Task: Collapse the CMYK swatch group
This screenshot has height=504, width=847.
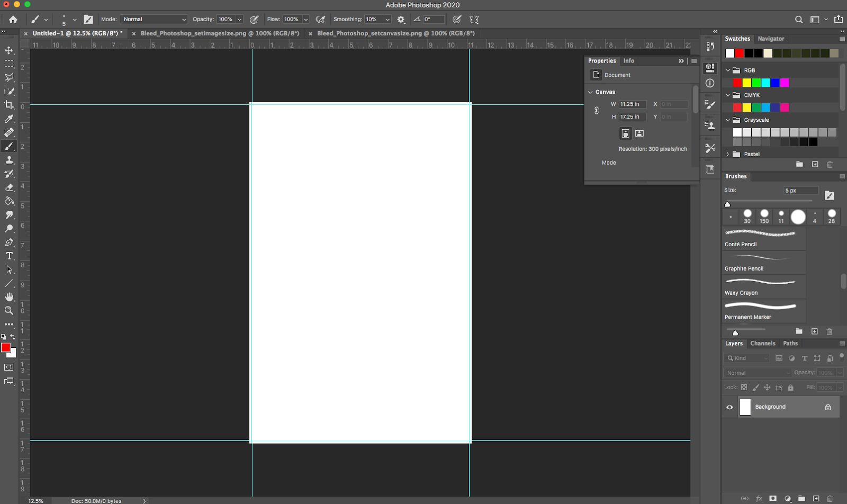Action: 729,95
